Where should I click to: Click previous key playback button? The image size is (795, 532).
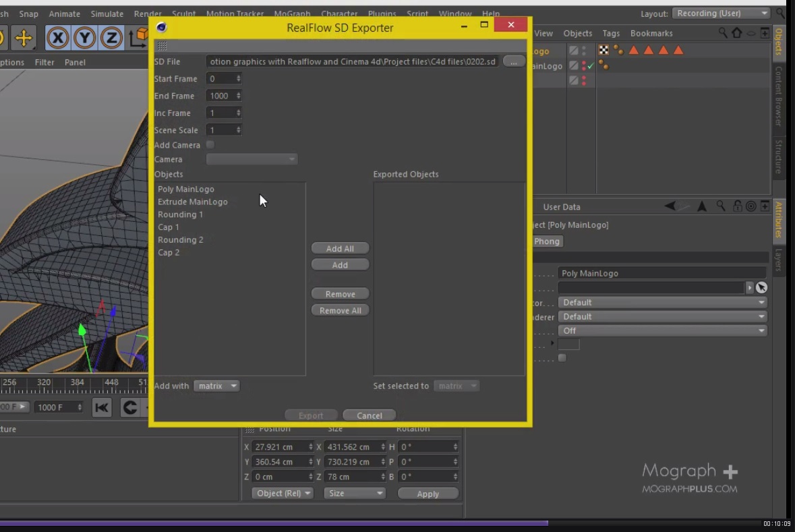129,407
